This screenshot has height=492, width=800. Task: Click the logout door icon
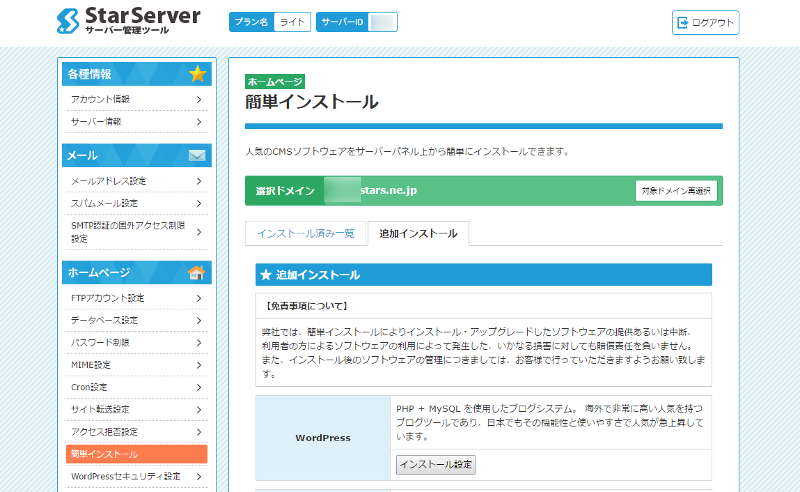pyautogui.click(x=682, y=22)
